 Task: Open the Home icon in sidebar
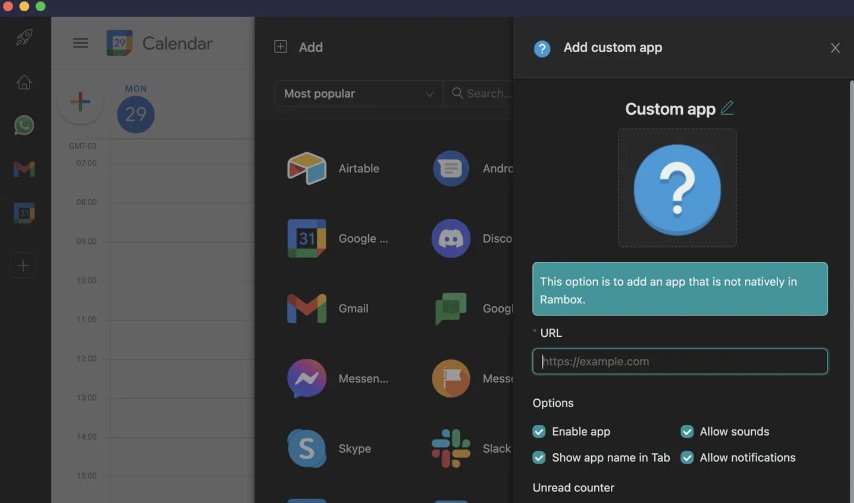click(24, 82)
